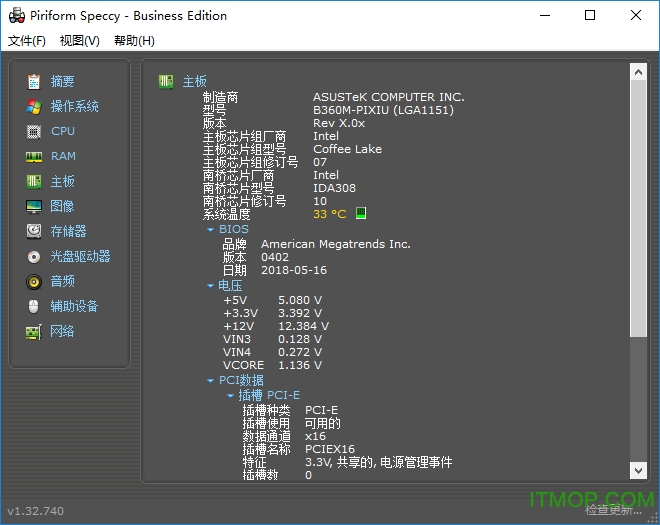Click the B360M-PIXIU (LGA1151) model value
660x525 pixels.
pos(383,110)
